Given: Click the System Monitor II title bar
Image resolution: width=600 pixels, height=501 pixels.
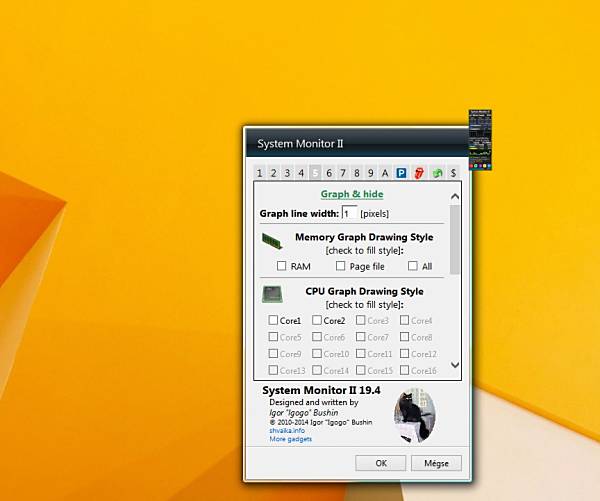Looking at the screenshot, I should pos(357,144).
